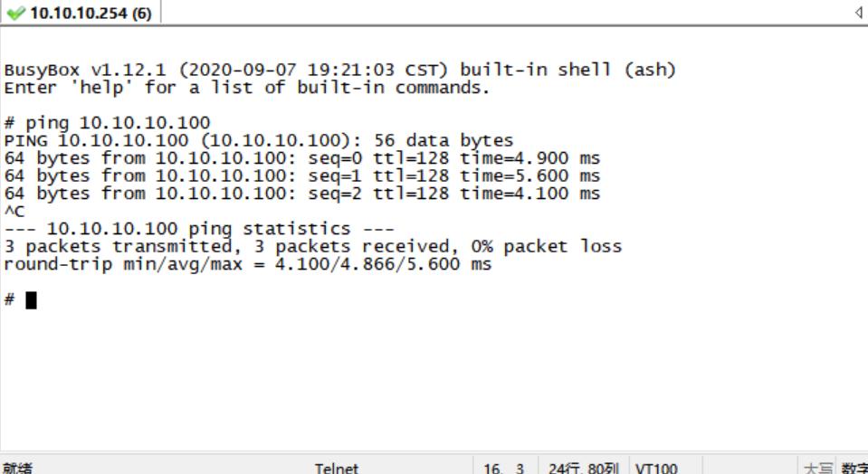Click the seq=1 ping reply line
868x474 pixels.
pos(302,175)
